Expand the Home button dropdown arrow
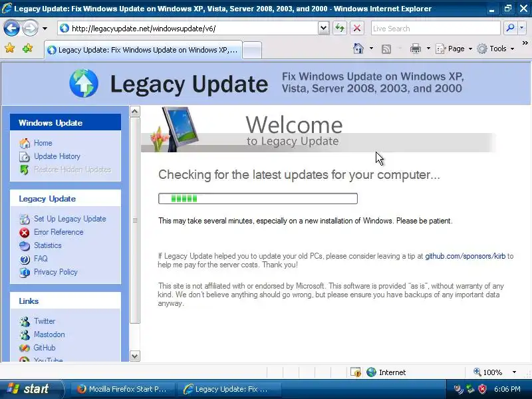Screen dimensions: 532x399 tap(371, 49)
